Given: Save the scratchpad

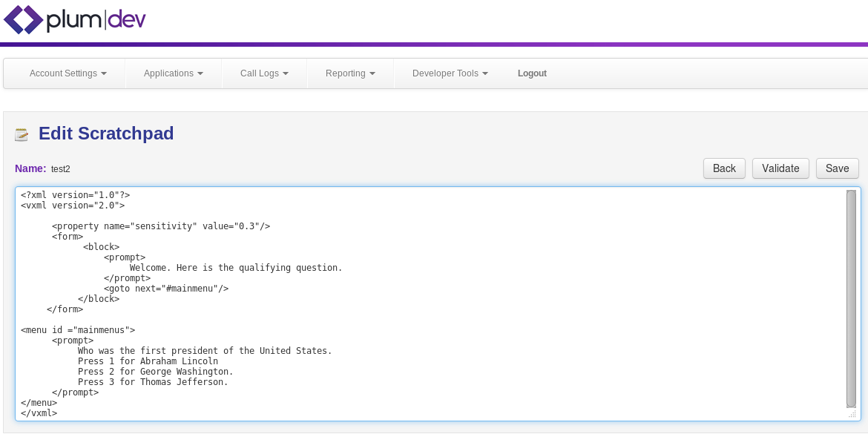Looking at the screenshot, I should [x=837, y=168].
